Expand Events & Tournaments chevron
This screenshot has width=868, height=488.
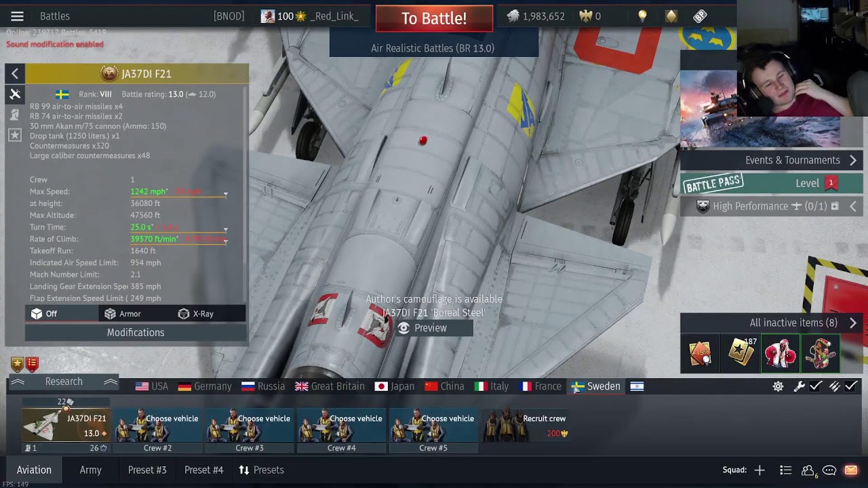tap(853, 161)
